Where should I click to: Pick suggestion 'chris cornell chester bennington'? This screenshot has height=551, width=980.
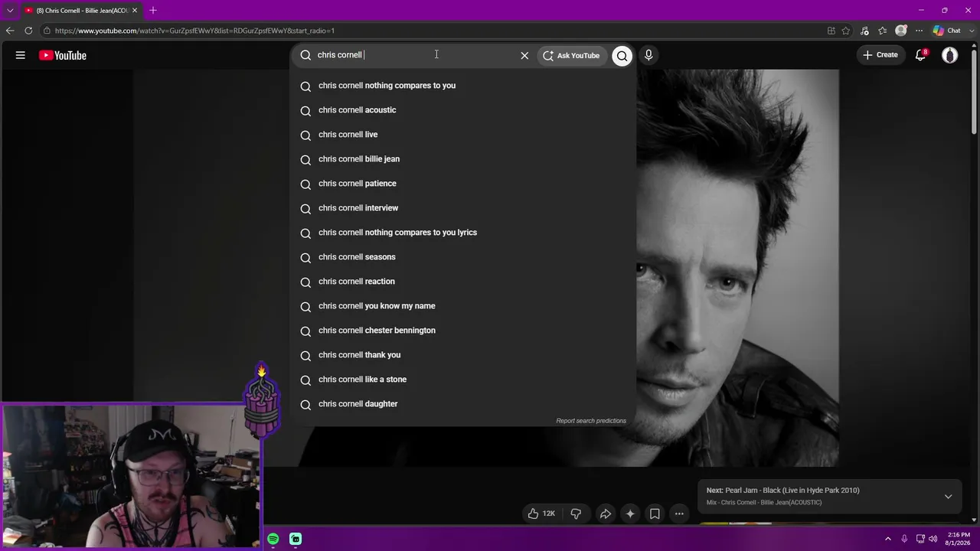point(463,331)
